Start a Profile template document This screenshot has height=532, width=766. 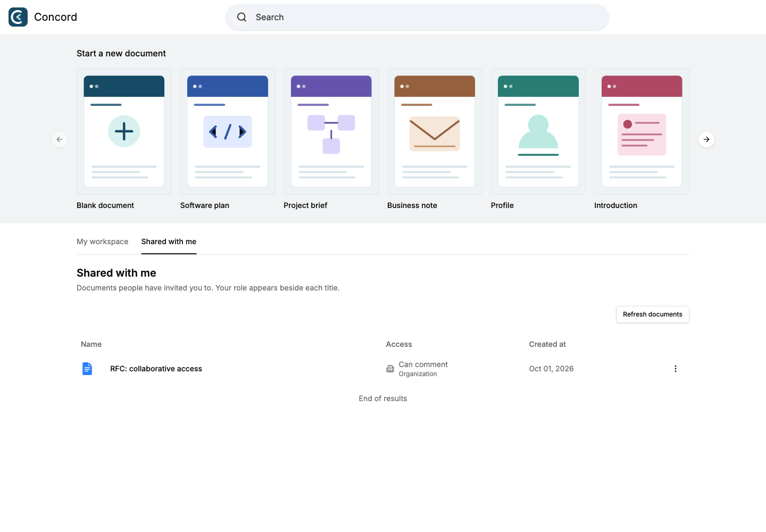click(x=538, y=131)
